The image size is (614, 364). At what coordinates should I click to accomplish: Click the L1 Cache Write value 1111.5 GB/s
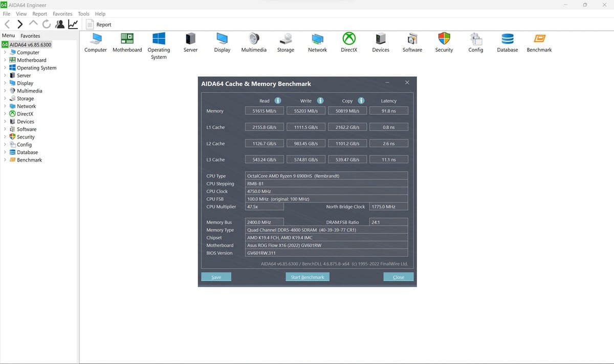(x=306, y=127)
